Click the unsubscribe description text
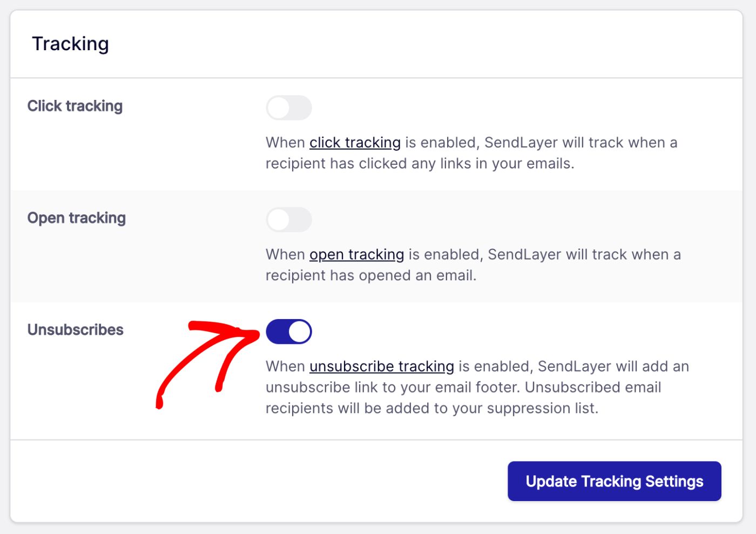756x534 pixels. tap(475, 387)
